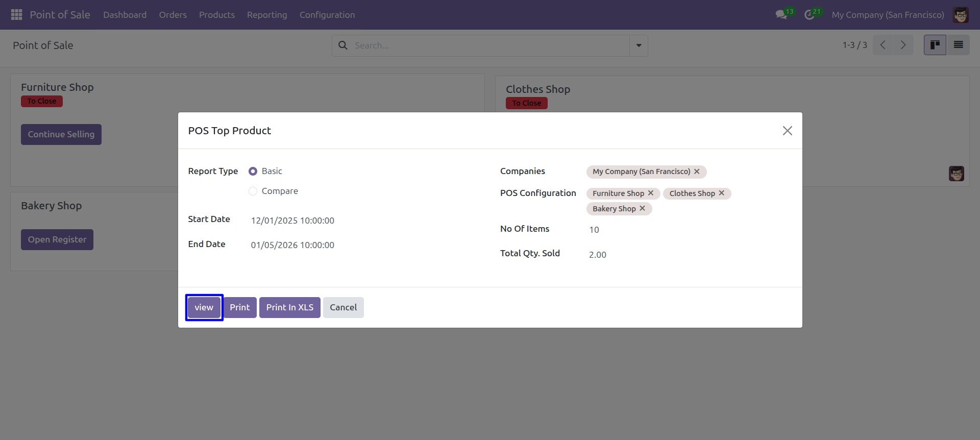This screenshot has width=980, height=440.
Task: Click the view button
Action: tap(204, 307)
